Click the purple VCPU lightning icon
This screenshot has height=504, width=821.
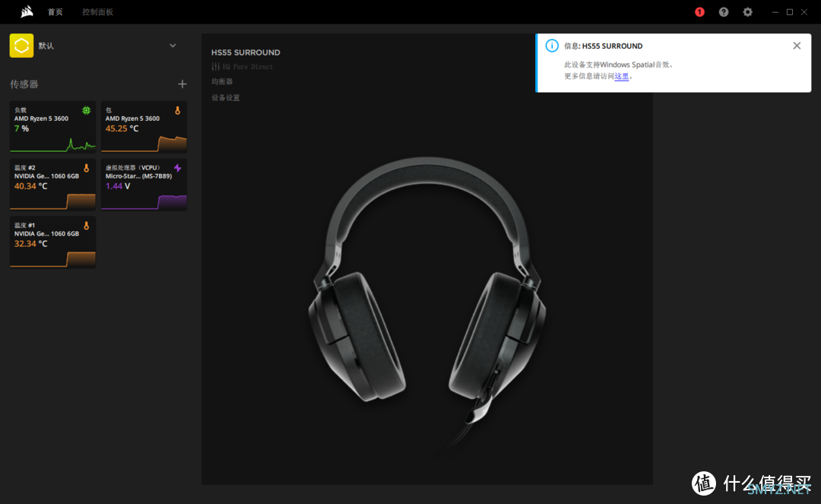pyautogui.click(x=178, y=168)
